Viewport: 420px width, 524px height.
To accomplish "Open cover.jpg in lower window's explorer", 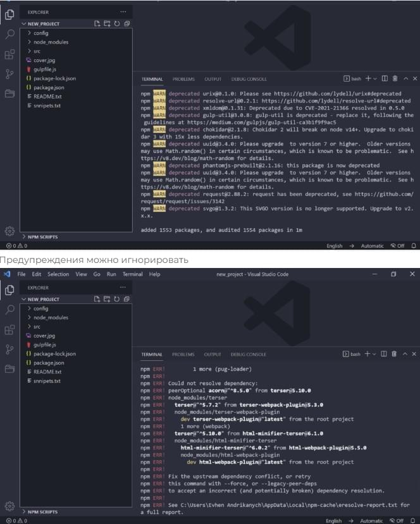I will (75, 336).
